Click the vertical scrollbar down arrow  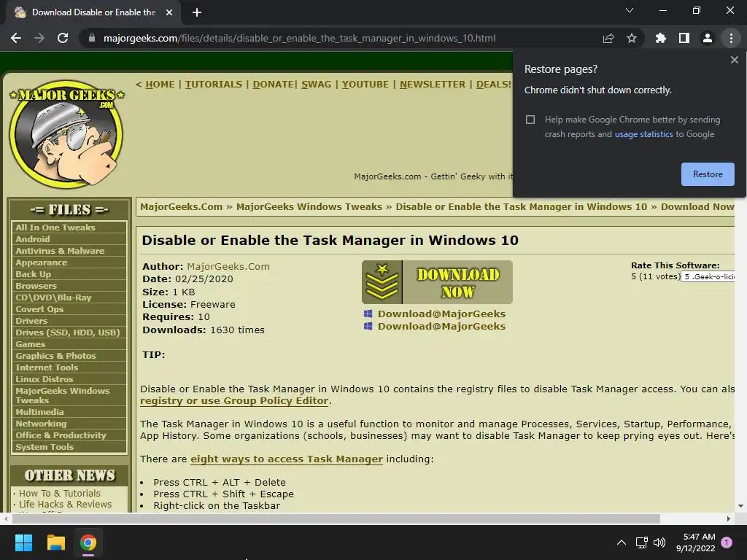(740, 506)
